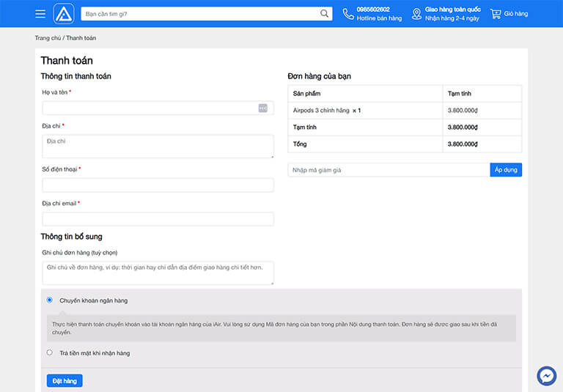Screen dimensions: 563x392
Task: Click the autofill icon in name field
Action: coord(263,108)
